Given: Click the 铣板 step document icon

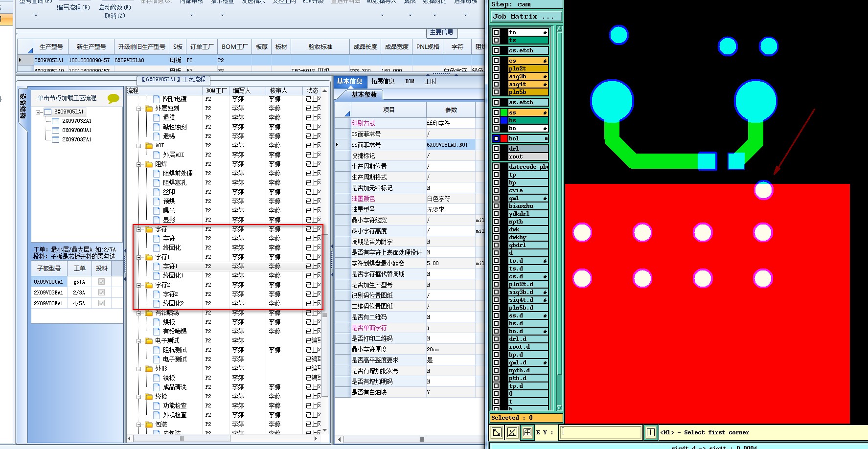Looking at the screenshot, I should pyautogui.click(x=157, y=378).
